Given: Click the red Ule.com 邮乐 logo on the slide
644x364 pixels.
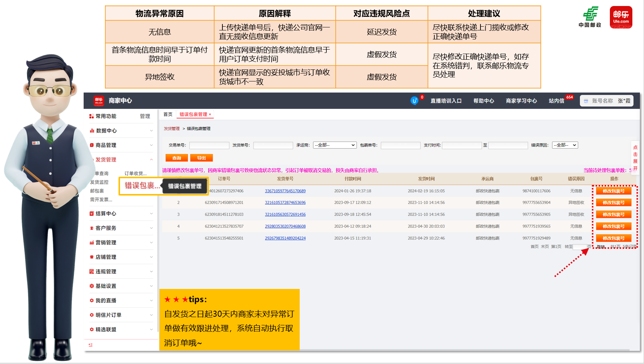Looking at the screenshot, I should coord(621,17).
